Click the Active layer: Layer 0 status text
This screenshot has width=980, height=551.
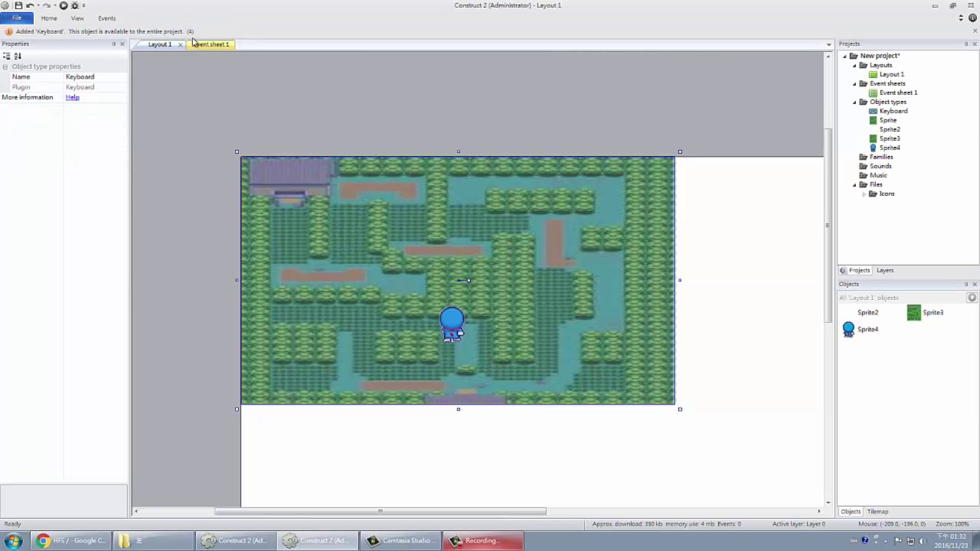pos(799,523)
